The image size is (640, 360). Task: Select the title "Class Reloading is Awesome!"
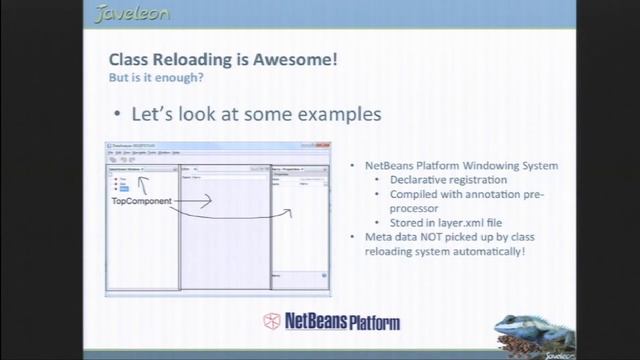click(223, 60)
